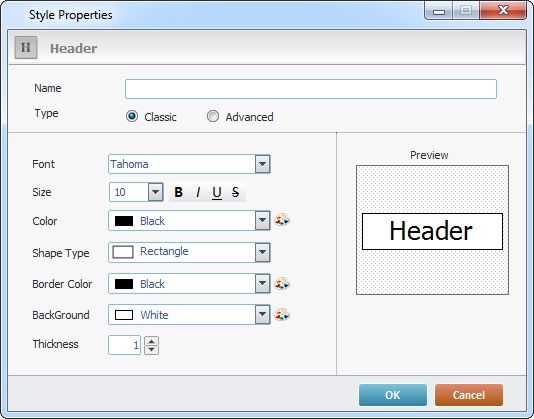This screenshot has height=419, width=534.
Task: Expand the Font dropdown showing Tahoma
Action: click(262, 164)
